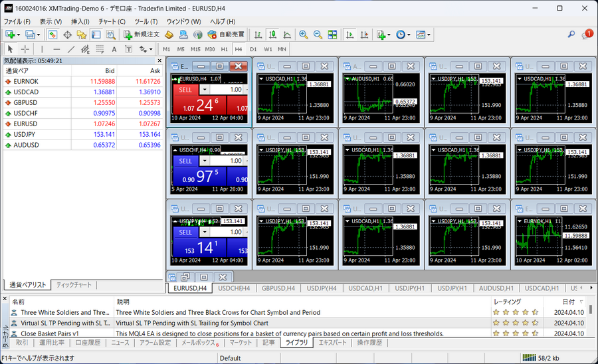The image size is (598, 364).
Task: Switch timeframe to H1
Action: [x=225, y=49]
